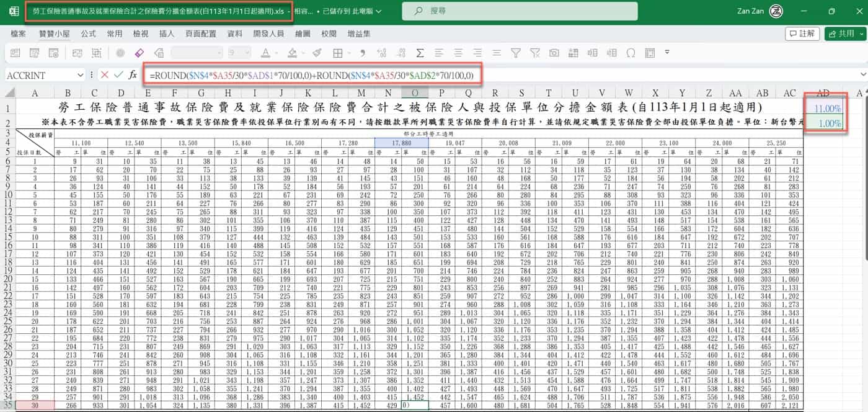868x412 pixels.
Task: Click the 註解 comments button
Action: click(x=802, y=34)
